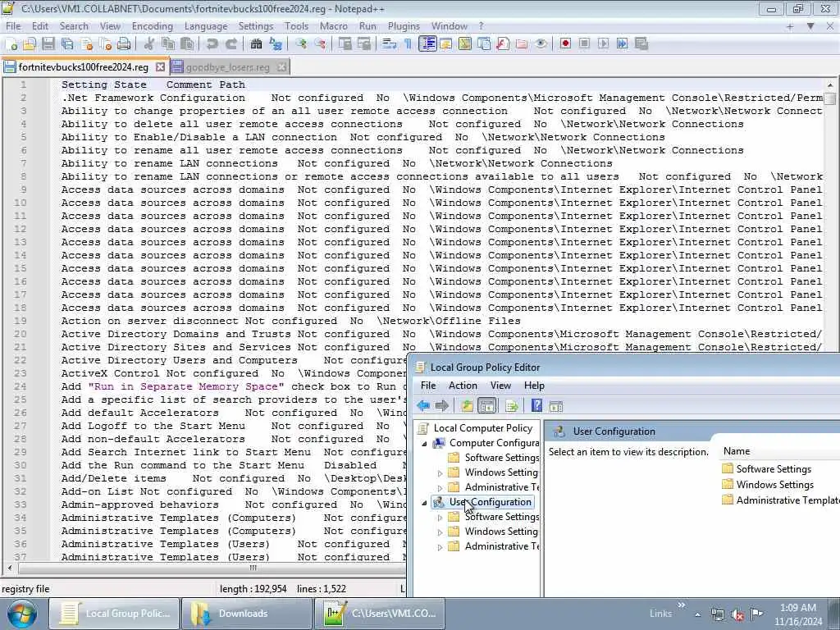840x630 pixels.
Task: Click the Zoom In toolbar icon
Action: click(x=301, y=44)
